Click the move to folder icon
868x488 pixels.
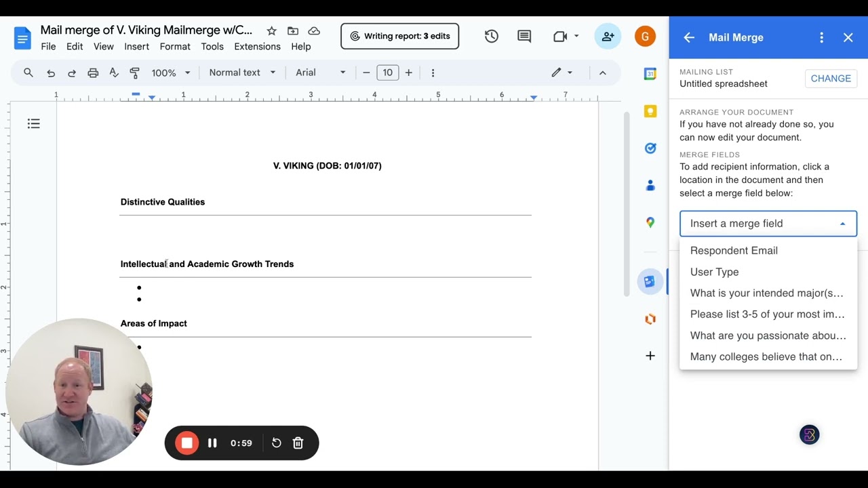[293, 30]
